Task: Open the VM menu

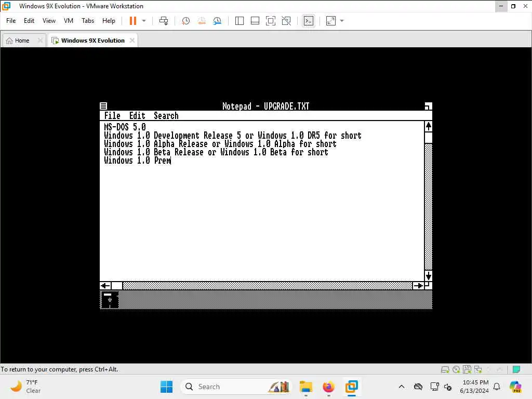Action: [x=69, y=21]
